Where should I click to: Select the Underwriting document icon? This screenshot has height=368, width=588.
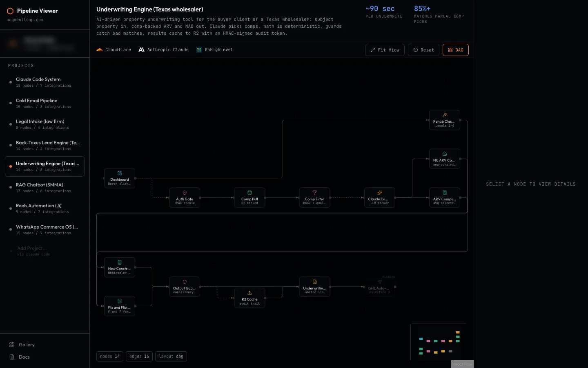[x=314, y=282]
